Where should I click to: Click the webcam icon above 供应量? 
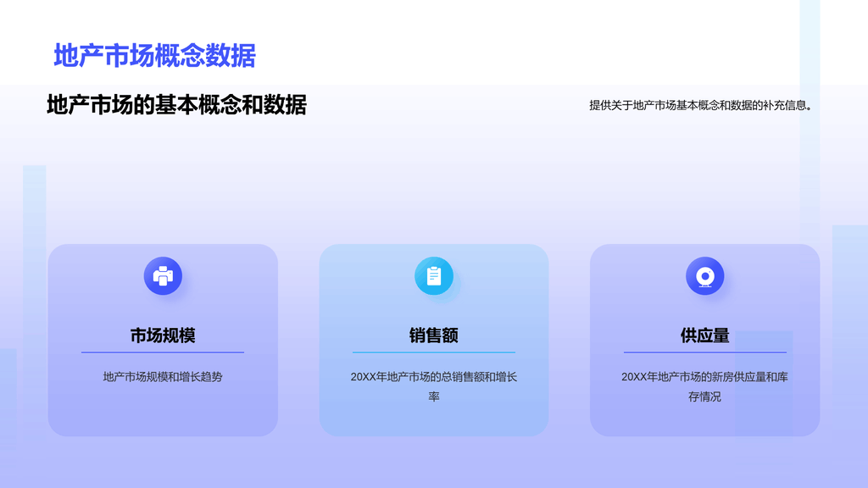704,276
